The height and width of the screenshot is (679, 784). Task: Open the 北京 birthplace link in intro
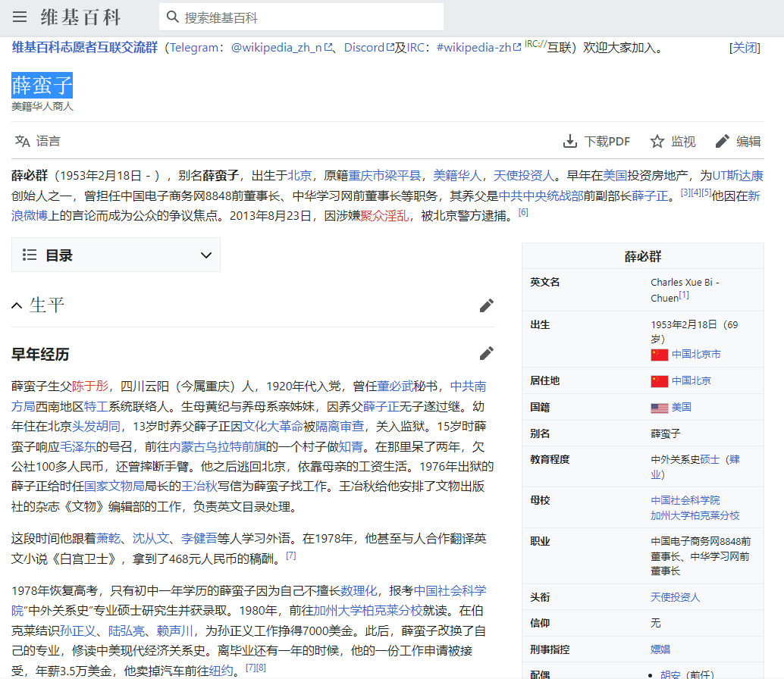point(300,175)
